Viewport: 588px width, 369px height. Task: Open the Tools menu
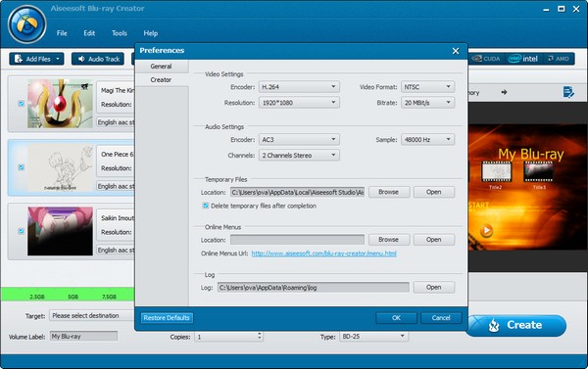pos(120,33)
